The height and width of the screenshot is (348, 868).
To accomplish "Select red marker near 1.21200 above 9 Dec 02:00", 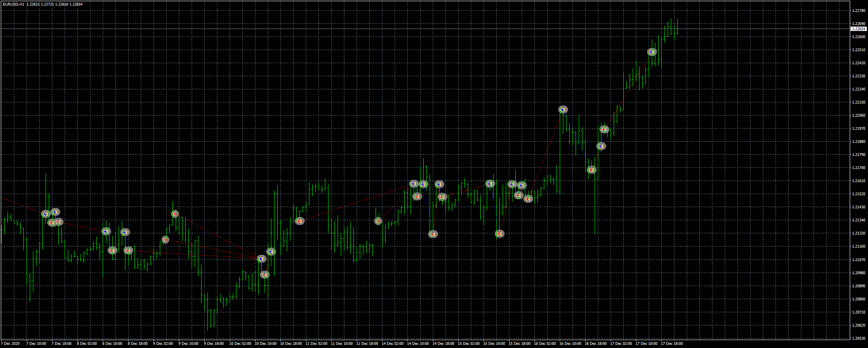I will coord(165,240).
